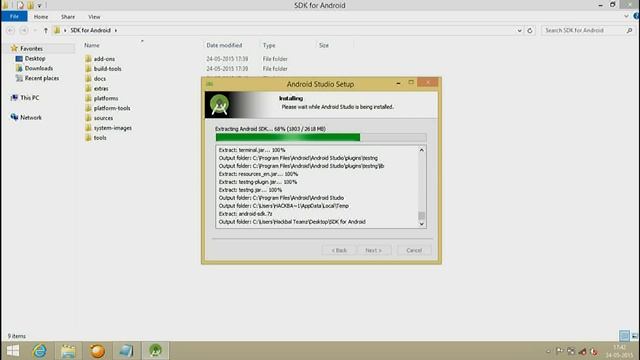Click the install log line 'Extract: android-sdk.7z'

click(x=245, y=213)
